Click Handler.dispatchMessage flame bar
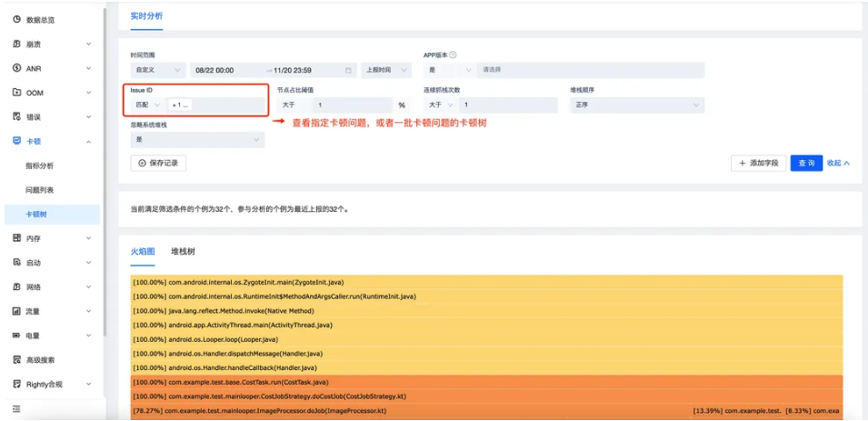Screen dimensions: 868x421 tap(486, 354)
